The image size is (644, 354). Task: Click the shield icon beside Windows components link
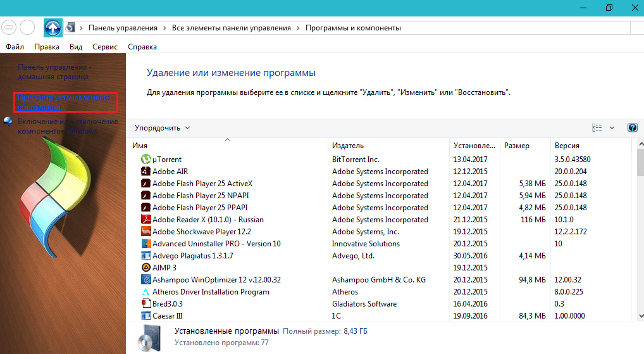click(x=8, y=122)
